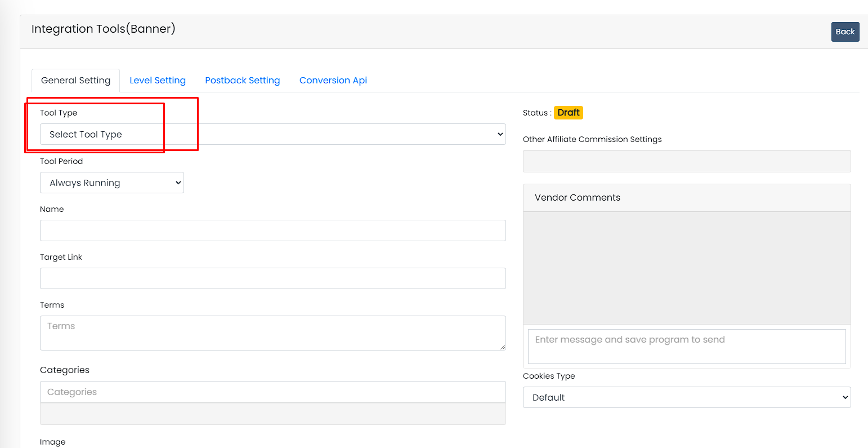
Task: Select the Categories search field
Action: 272,392
